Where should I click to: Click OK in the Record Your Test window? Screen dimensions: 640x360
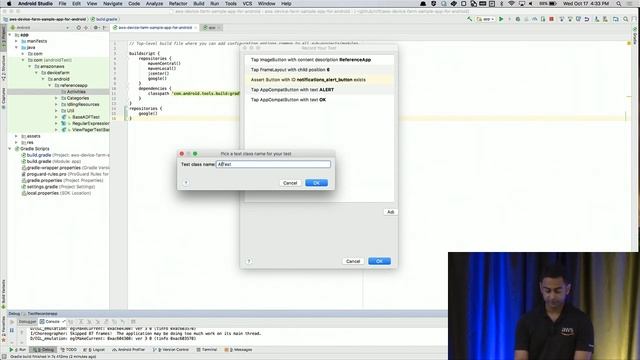pyautogui.click(x=379, y=261)
